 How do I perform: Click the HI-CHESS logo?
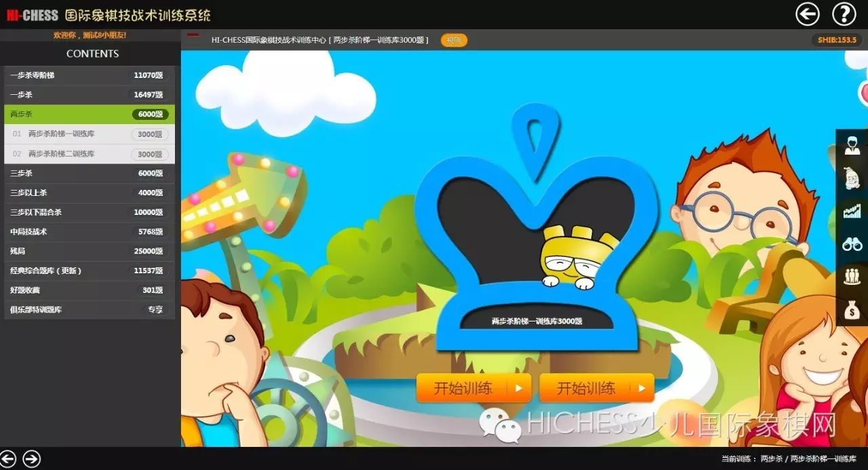(32, 15)
